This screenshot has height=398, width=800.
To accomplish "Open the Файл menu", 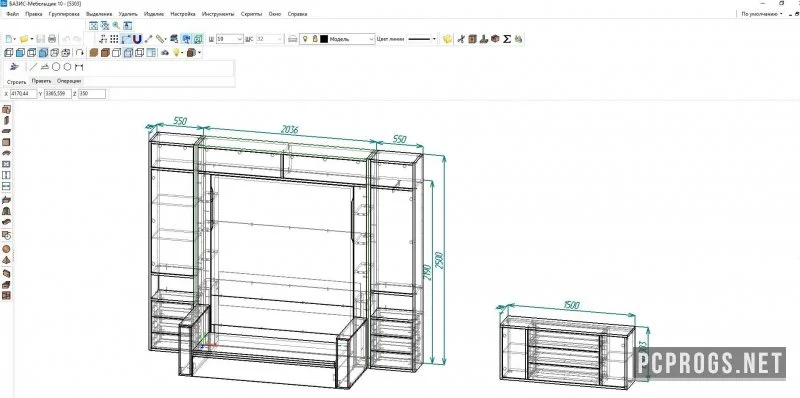I will click(13, 14).
